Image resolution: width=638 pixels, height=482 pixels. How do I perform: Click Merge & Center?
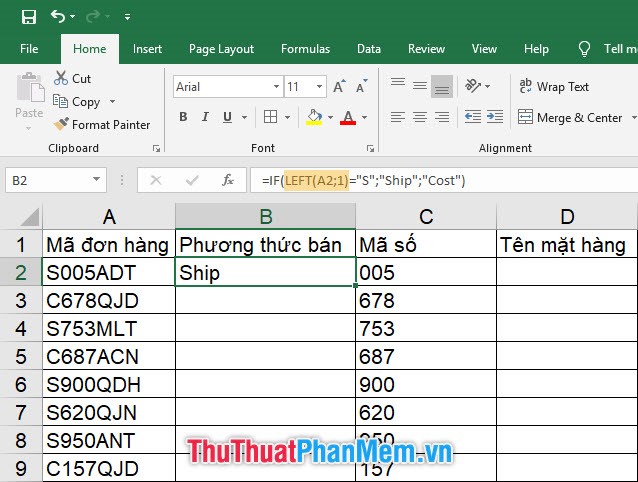pyautogui.click(x=570, y=118)
